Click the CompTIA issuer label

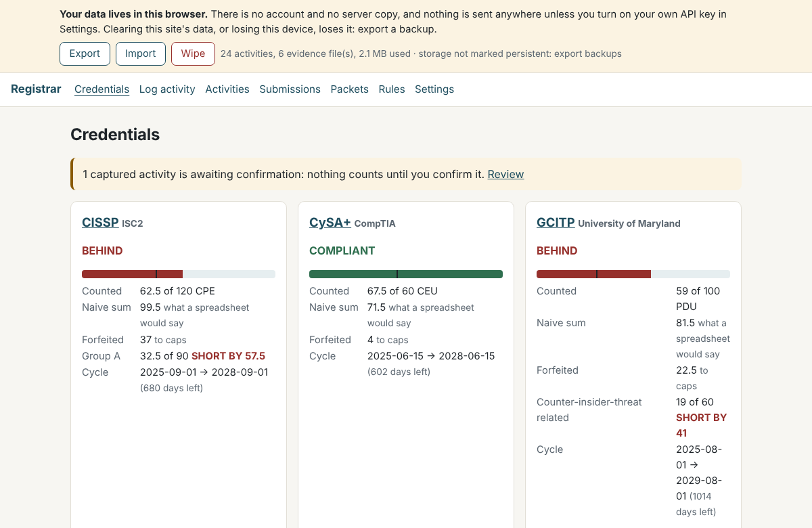click(375, 223)
